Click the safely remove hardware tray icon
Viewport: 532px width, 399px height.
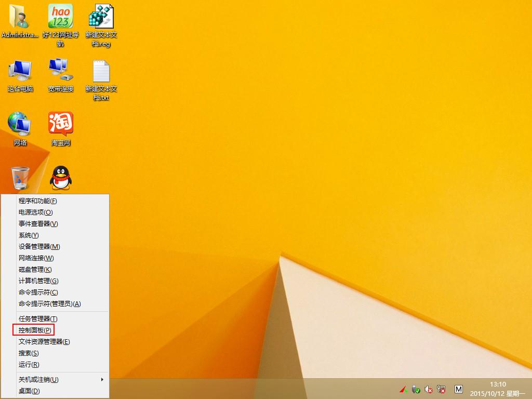click(x=416, y=389)
